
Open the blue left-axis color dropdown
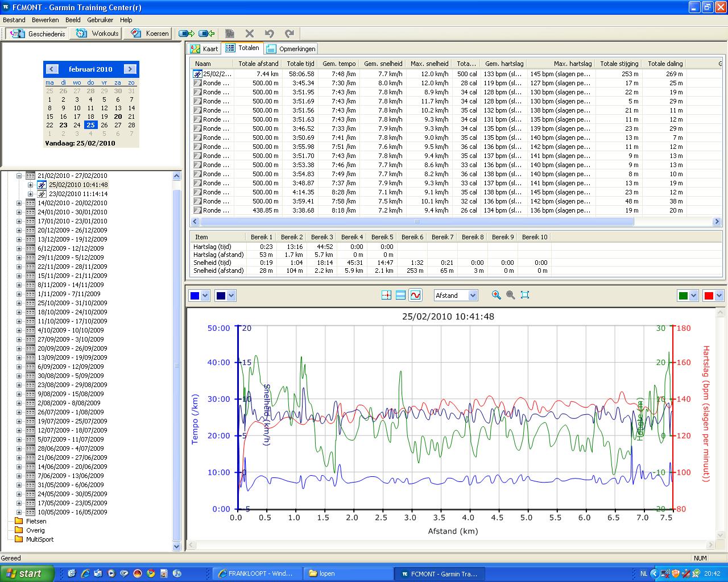205,296
